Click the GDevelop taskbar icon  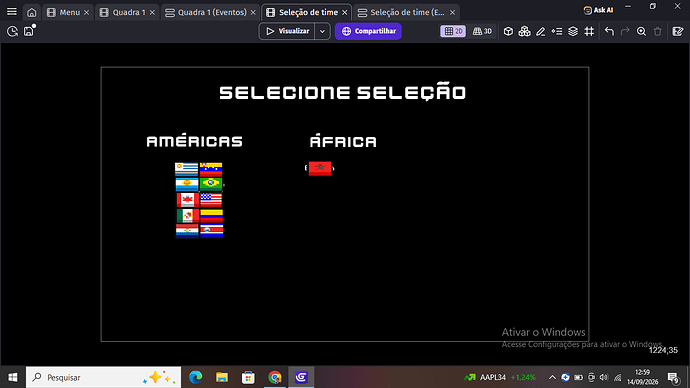pos(301,377)
